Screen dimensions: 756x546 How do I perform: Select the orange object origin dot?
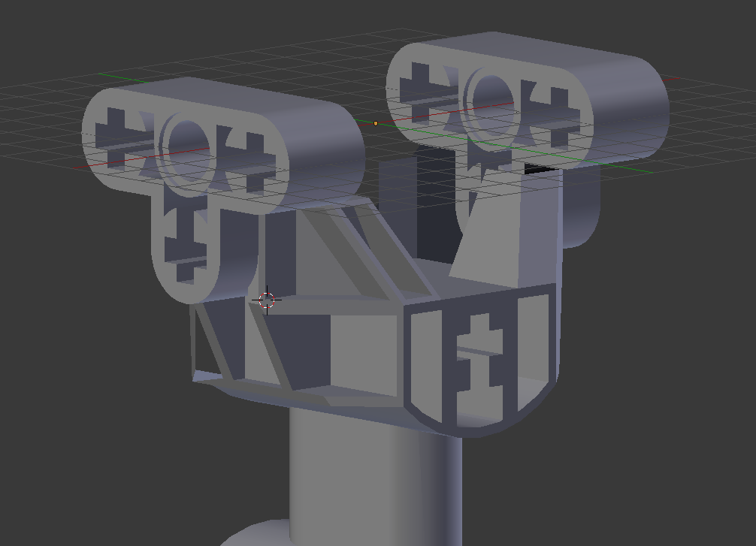click(x=376, y=123)
